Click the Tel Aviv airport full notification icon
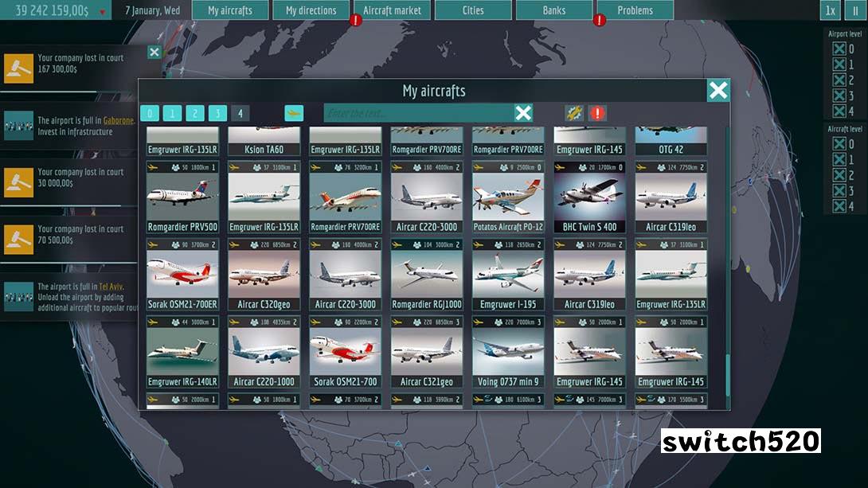Image resolution: width=868 pixels, height=488 pixels. (19, 297)
